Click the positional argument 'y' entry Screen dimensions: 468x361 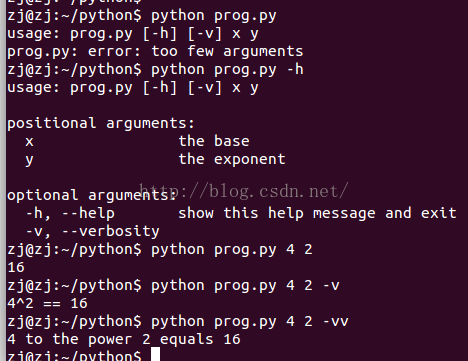point(29,161)
